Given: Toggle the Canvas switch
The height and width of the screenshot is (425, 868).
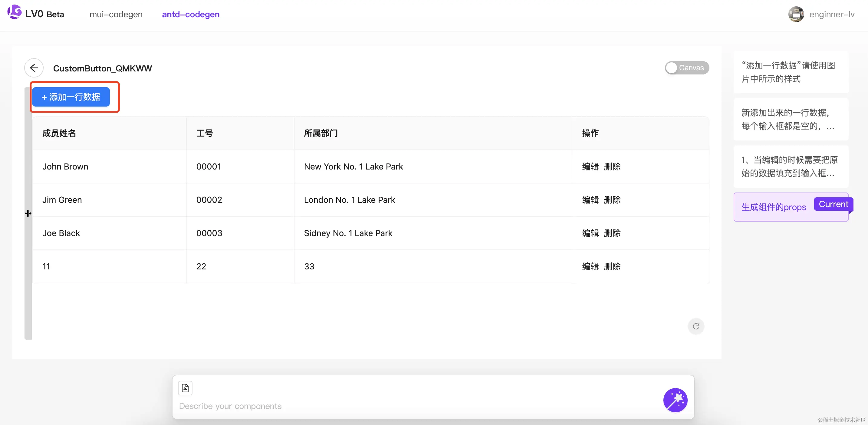Looking at the screenshot, I should (687, 68).
